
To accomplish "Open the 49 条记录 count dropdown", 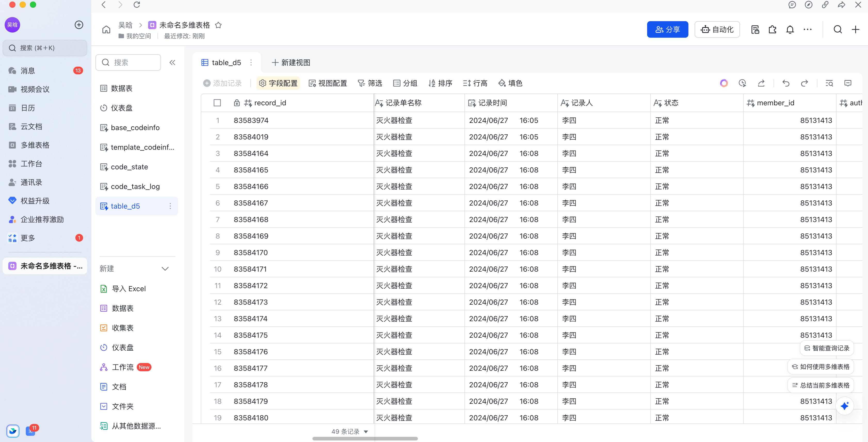I will pyautogui.click(x=349, y=432).
